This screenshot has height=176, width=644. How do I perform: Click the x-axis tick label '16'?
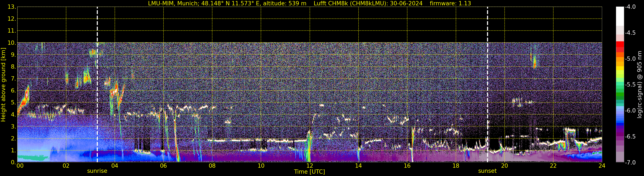click(x=407, y=166)
